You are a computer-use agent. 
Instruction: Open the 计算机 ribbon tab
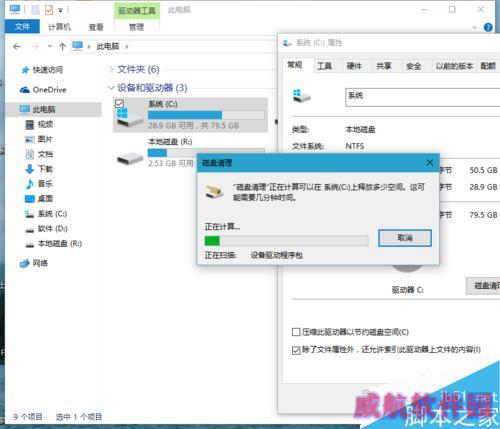tap(59, 27)
